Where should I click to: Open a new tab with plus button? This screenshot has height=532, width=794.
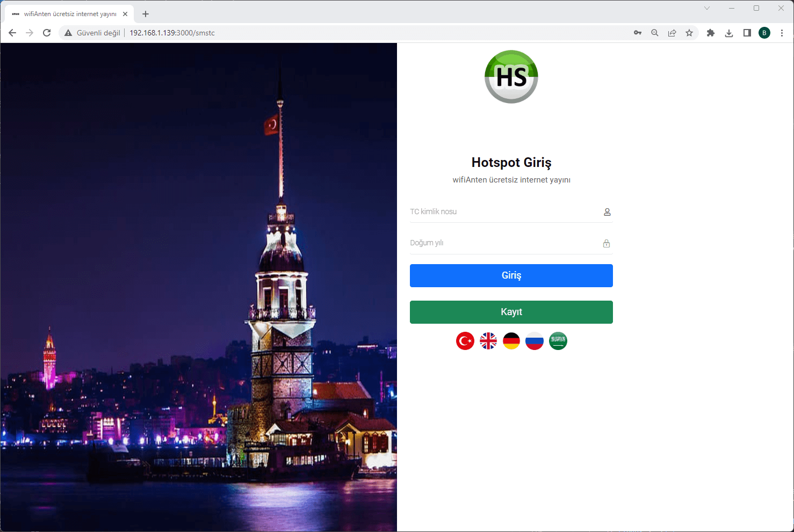pyautogui.click(x=146, y=14)
